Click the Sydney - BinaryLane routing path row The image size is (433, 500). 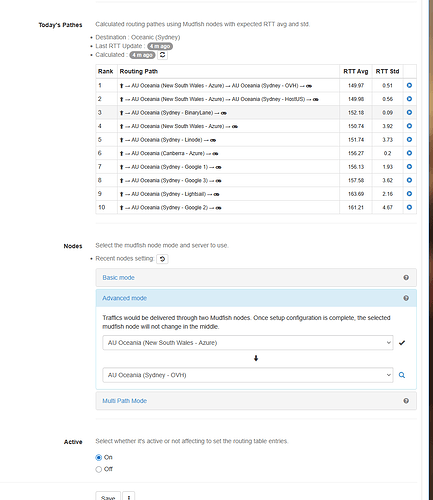pyautogui.click(x=228, y=113)
